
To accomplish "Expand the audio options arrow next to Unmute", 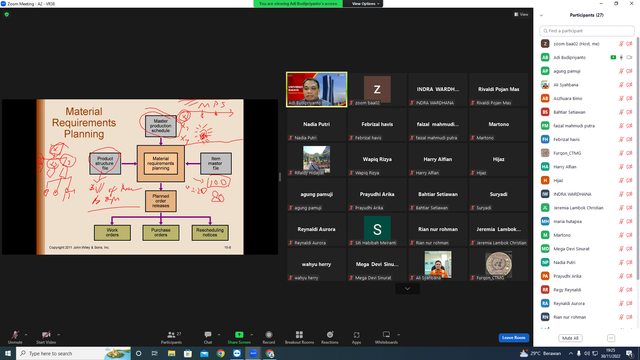I will pyautogui.click(x=26, y=335).
